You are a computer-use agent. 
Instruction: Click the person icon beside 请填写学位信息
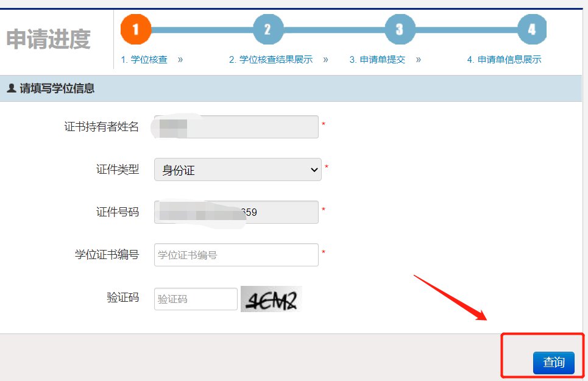point(12,88)
